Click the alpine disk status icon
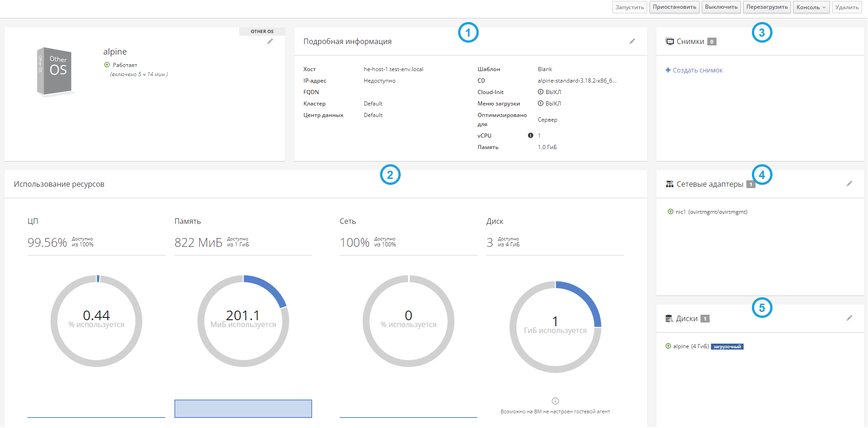This screenshot has height=428, width=868. tap(668, 346)
